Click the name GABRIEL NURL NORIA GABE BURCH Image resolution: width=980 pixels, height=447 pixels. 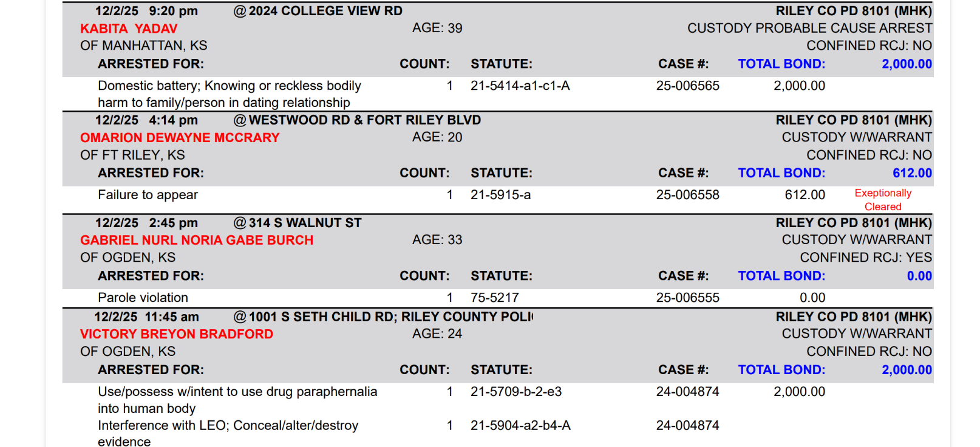[x=197, y=241]
